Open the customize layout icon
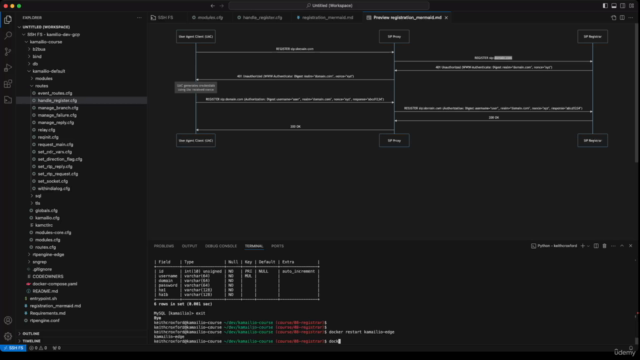640x360 pixels. pos(631,6)
